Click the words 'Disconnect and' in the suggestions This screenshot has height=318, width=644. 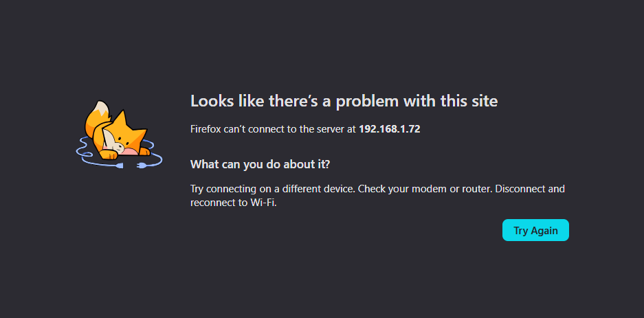(530, 189)
